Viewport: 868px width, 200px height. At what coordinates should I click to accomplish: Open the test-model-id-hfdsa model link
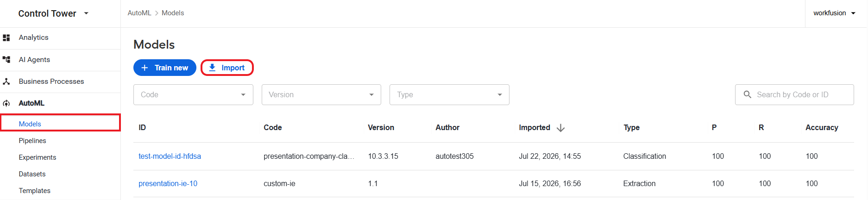170,156
